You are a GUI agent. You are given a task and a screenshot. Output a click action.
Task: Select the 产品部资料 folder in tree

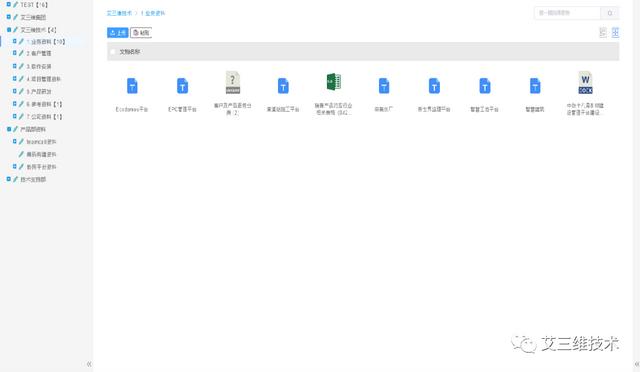(x=33, y=129)
